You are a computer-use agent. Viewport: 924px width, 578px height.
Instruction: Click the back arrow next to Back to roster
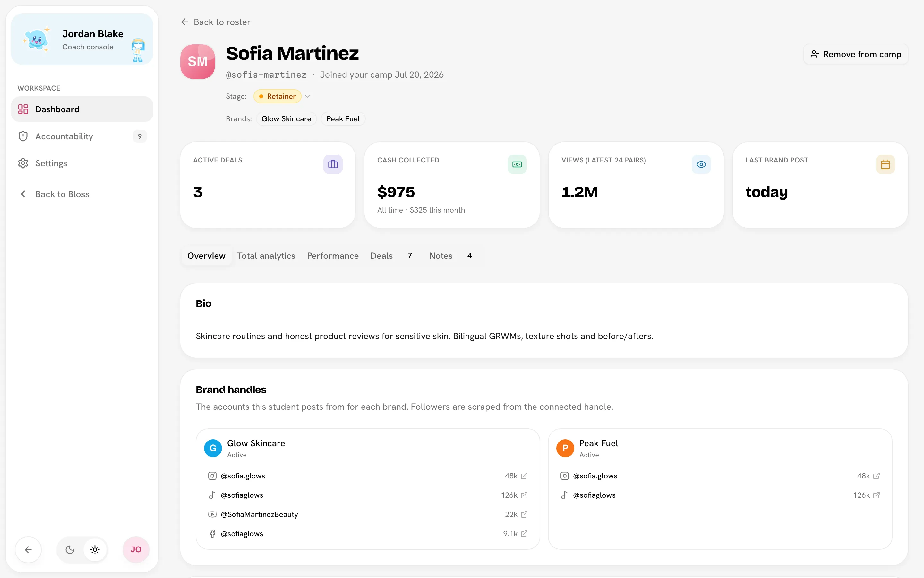coord(185,22)
